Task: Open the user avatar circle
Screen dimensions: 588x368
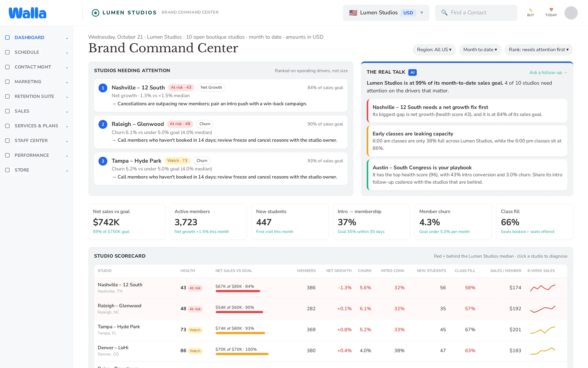Action: pyautogui.click(x=571, y=13)
